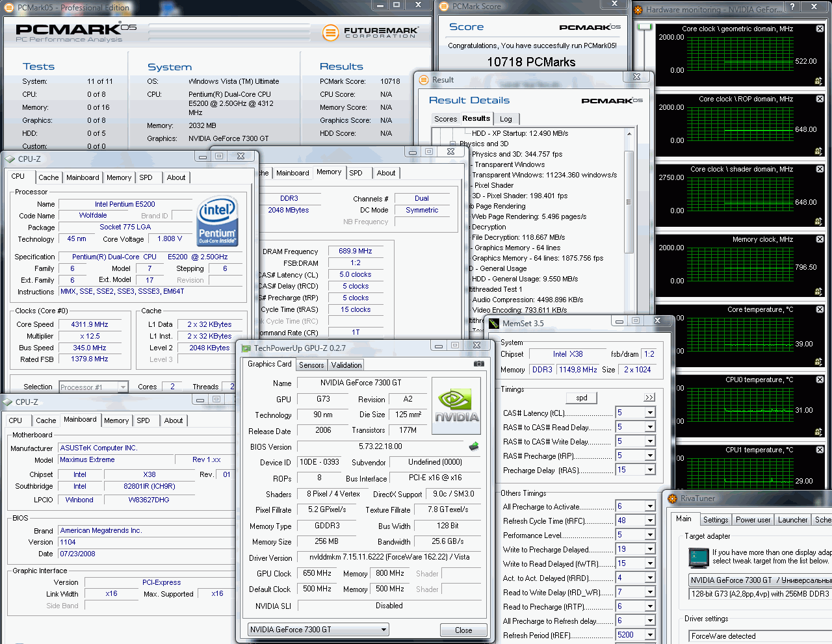Click lock icon on Memory clock graph
832x644 pixels.
pos(819,292)
